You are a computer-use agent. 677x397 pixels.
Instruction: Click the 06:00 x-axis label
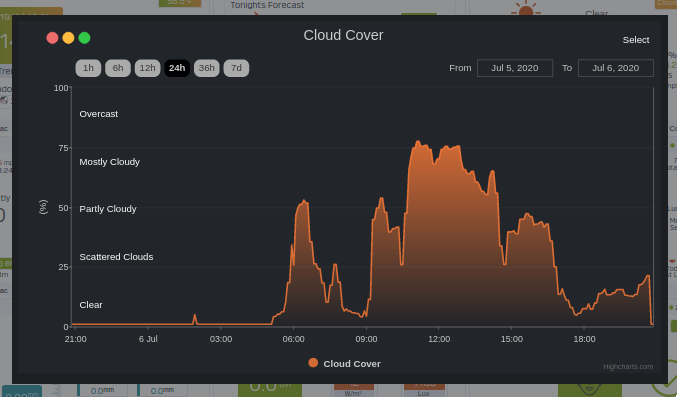(x=294, y=339)
